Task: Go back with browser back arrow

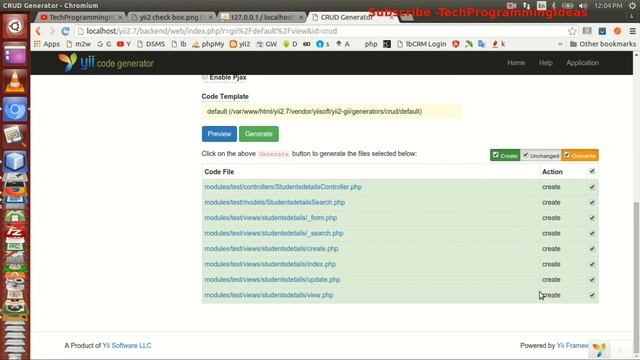Action: click(38, 31)
